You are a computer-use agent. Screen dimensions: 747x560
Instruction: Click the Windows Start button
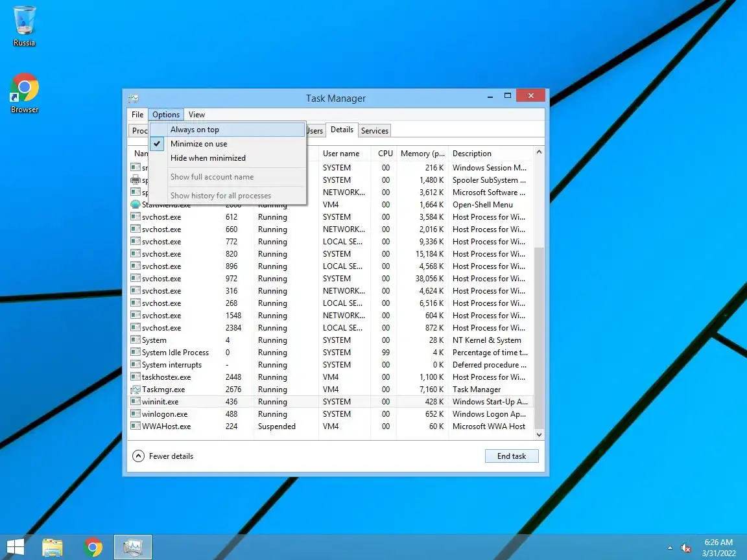(16, 547)
